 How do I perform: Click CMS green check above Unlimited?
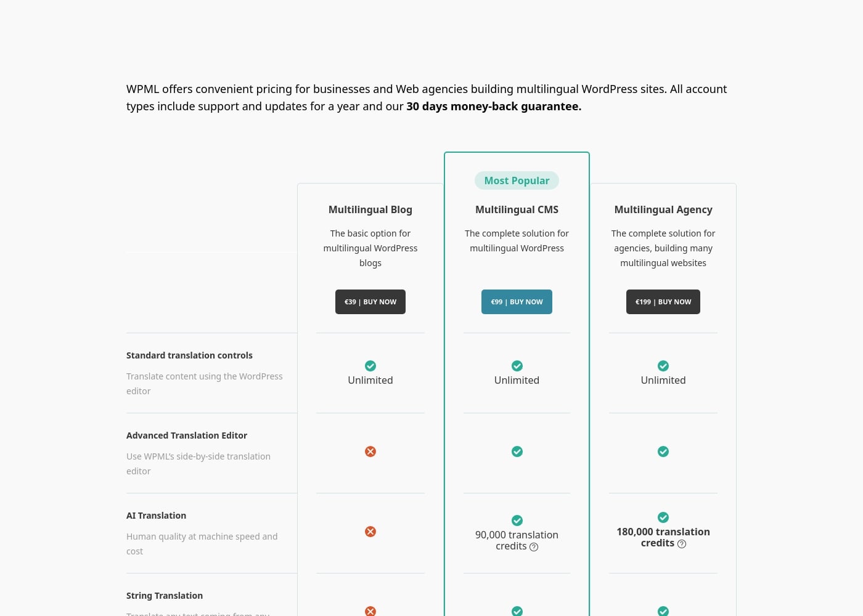pyautogui.click(x=517, y=366)
